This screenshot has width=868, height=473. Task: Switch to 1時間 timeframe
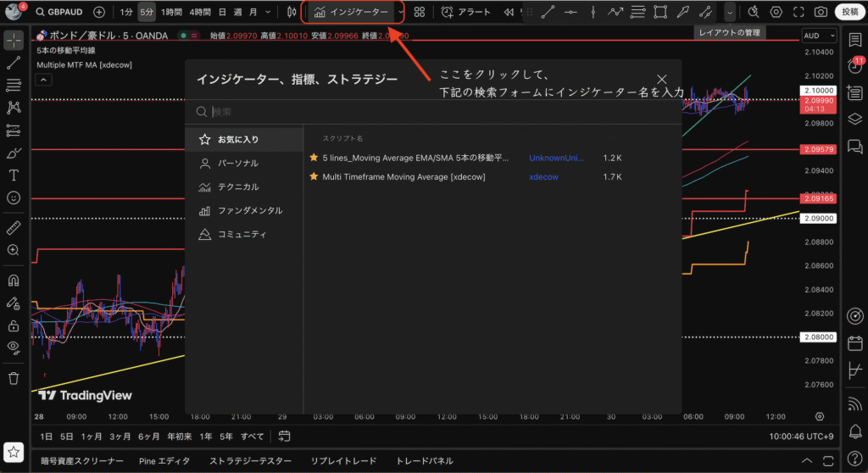coord(171,12)
